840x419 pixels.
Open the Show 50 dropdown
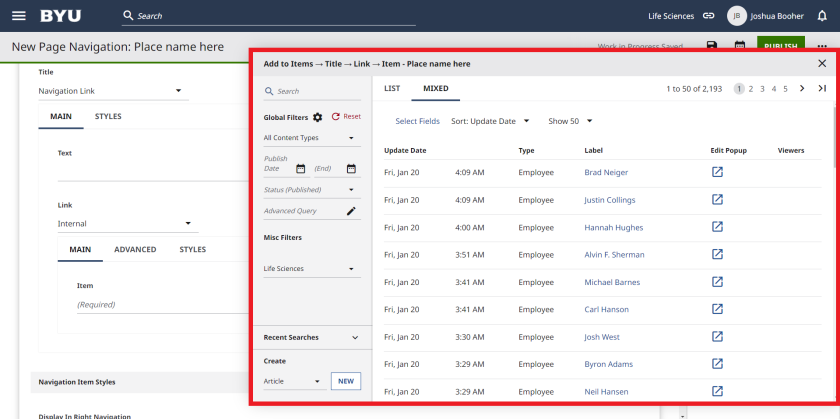point(570,121)
